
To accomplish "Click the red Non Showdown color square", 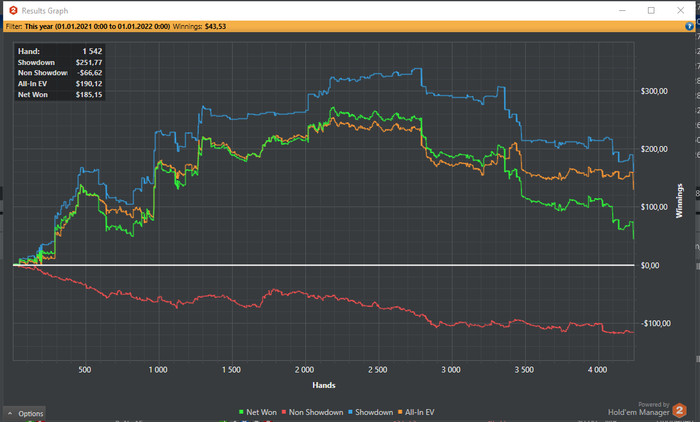I will pos(283,412).
